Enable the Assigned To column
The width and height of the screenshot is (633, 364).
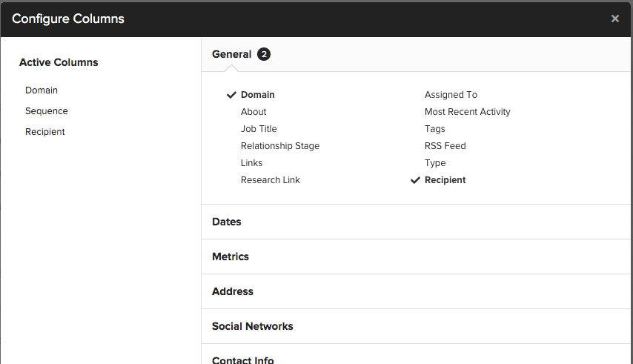(x=451, y=95)
